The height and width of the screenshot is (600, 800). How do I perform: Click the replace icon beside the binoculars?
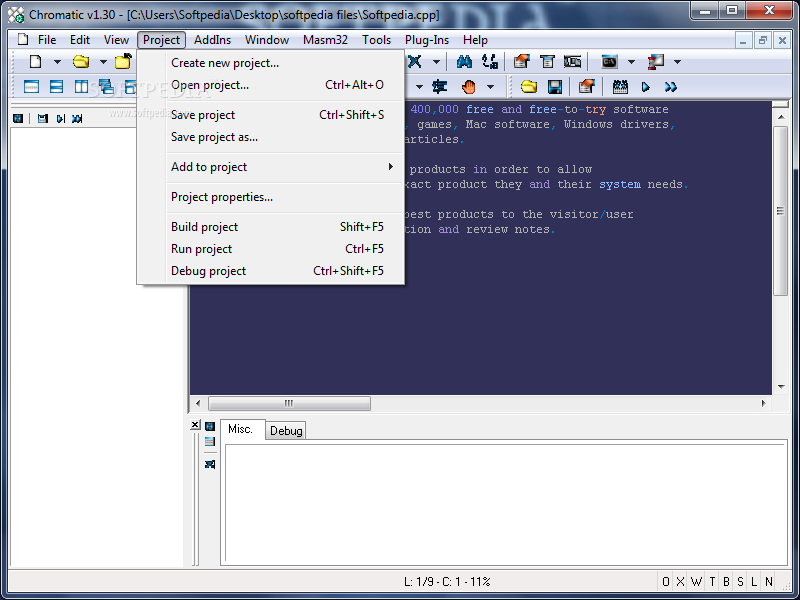tap(490, 62)
